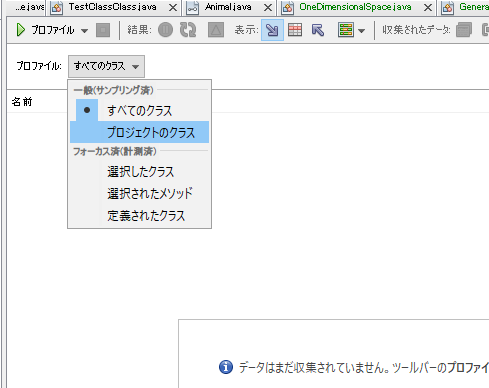Refresh results with the circular arrows icon
Screen dimensions: 489x388
click(x=188, y=30)
